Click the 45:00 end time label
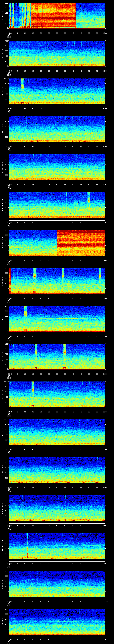Viewport: 114px width, 644px height. (105, 33)
